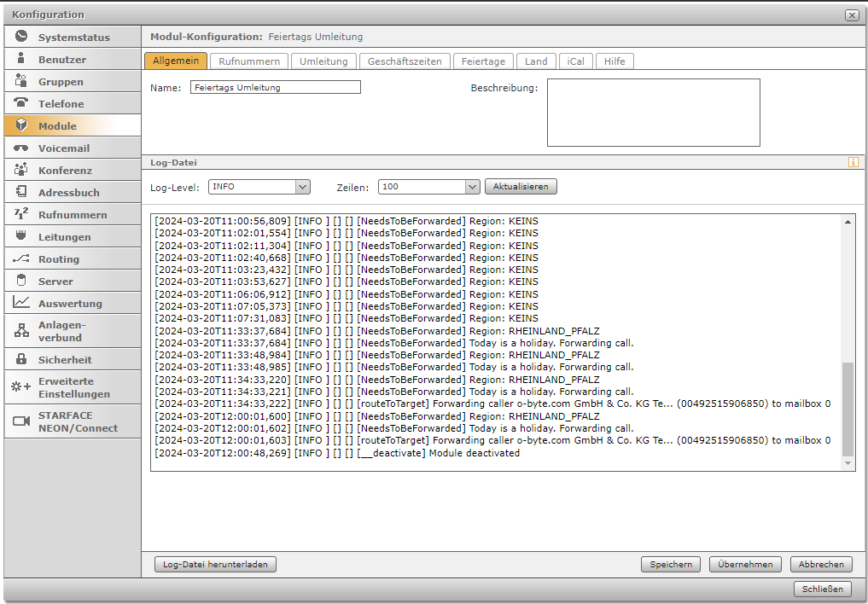Click the Log-Datei herunterladen button

[215, 564]
